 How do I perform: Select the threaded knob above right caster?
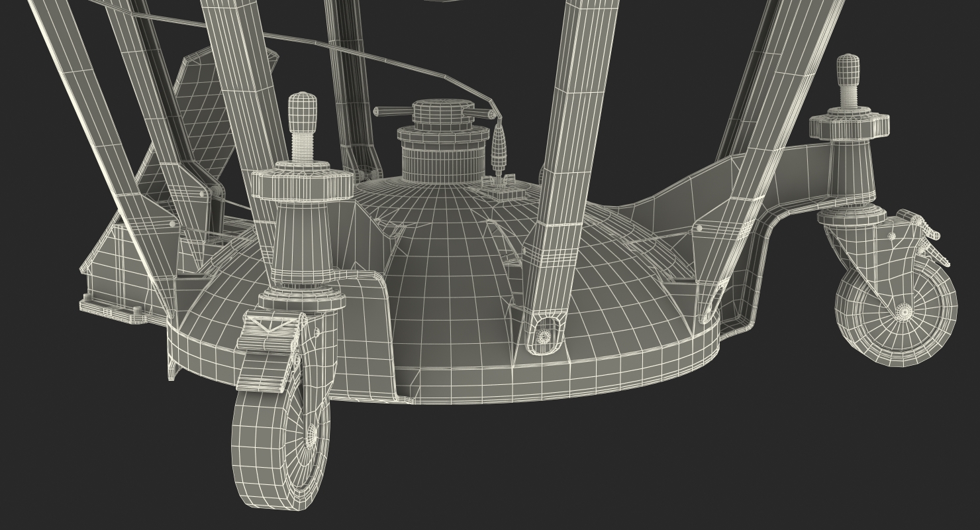coord(848,81)
